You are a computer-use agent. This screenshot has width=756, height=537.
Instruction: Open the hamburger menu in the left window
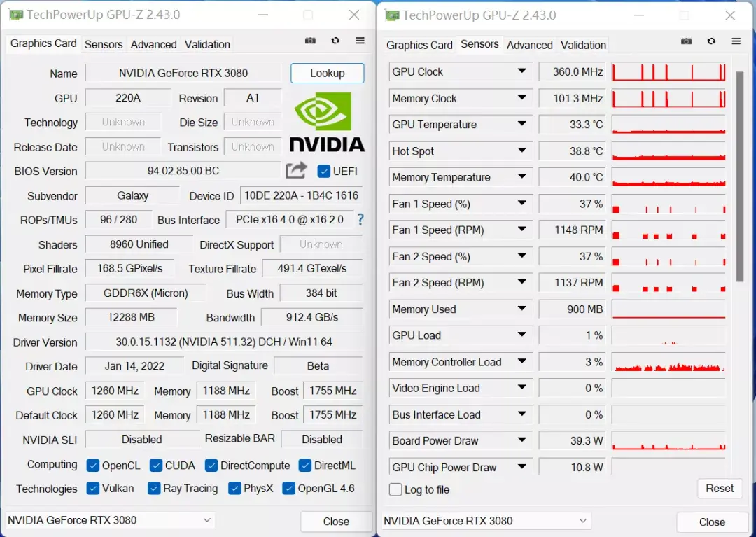[x=360, y=41]
